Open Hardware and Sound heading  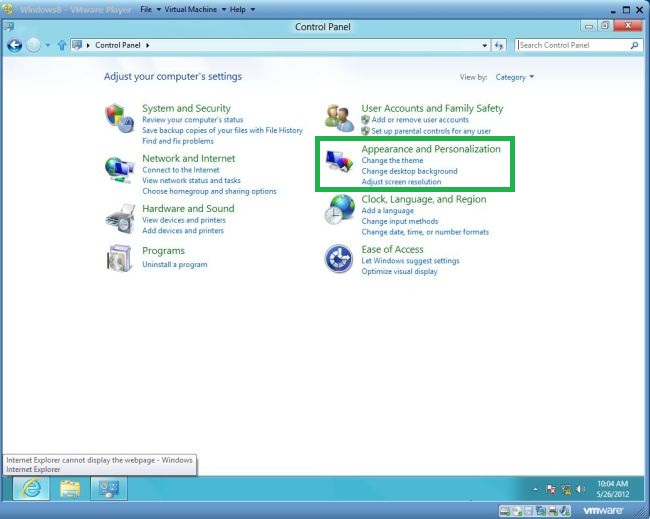click(188, 209)
